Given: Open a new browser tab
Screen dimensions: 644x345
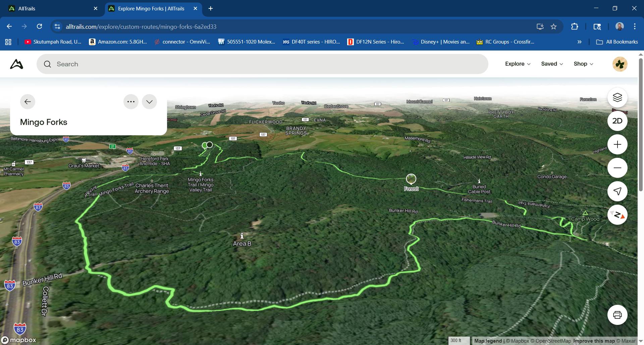Looking at the screenshot, I should [211, 8].
